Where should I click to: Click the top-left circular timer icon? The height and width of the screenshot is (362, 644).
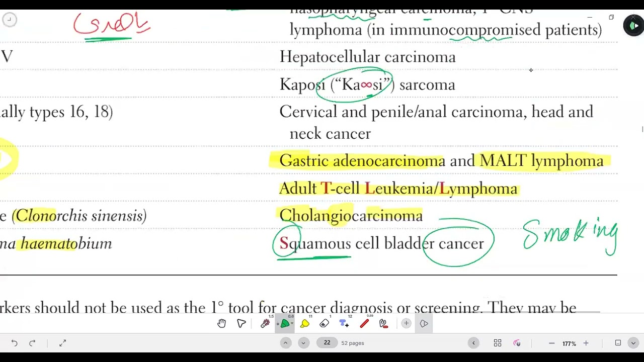pyautogui.click(x=10, y=20)
